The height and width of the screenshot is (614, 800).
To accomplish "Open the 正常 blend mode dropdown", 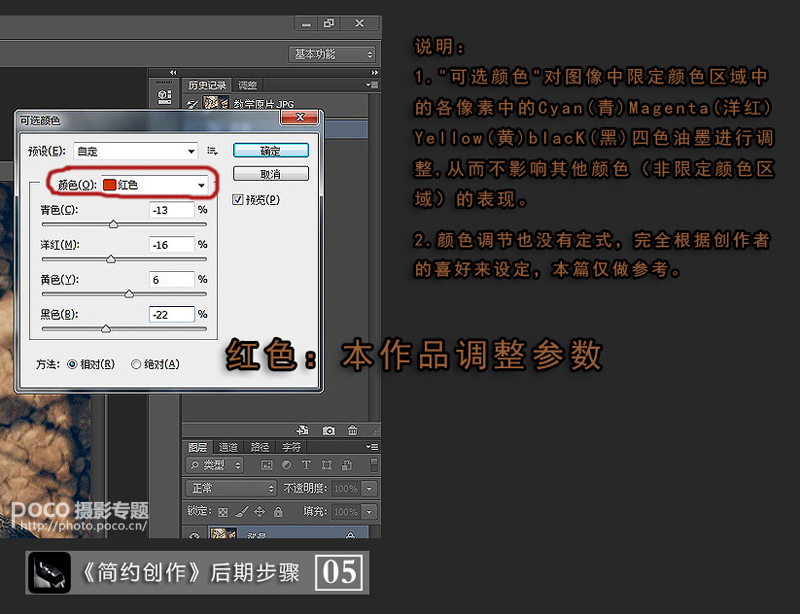I will [x=232, y=488].
